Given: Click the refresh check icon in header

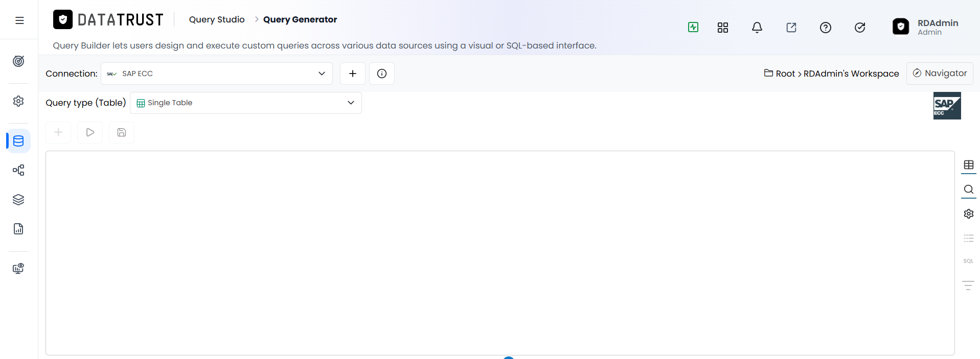Looking at the screenshot, I should 860,28.
